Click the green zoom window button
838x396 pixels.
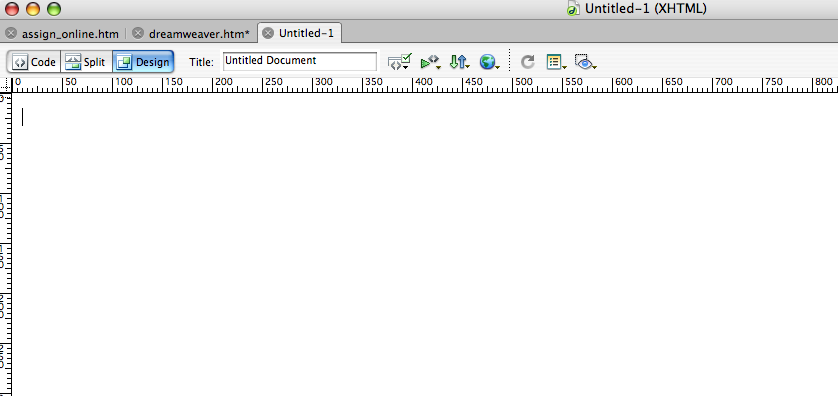[53, 9]
